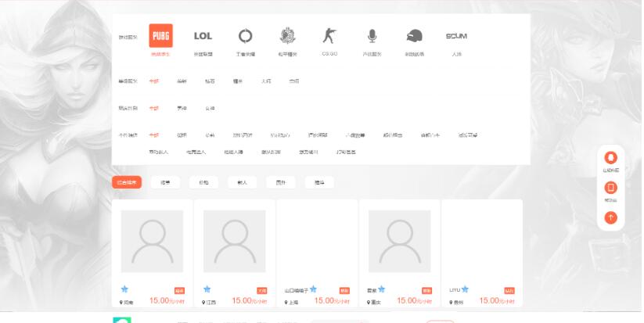Click blue star on second player card
Viewport: 644px width, 323px height.
207,289
